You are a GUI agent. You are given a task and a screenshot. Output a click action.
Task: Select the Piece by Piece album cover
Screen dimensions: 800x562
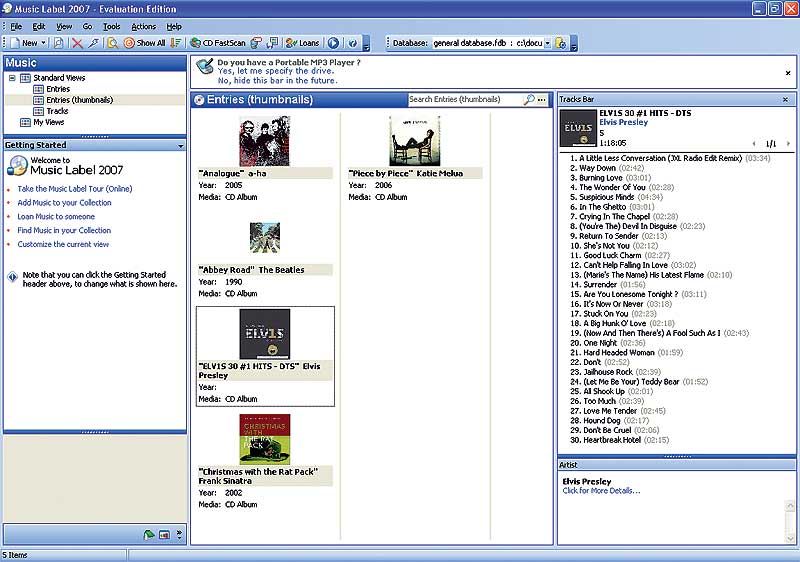click(x=415, y=141)
